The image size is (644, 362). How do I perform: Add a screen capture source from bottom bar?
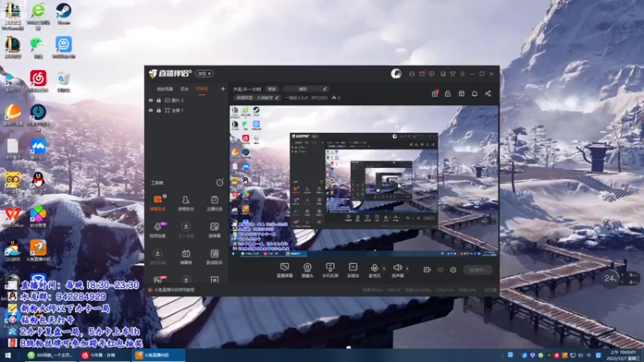tap(285, 270)
